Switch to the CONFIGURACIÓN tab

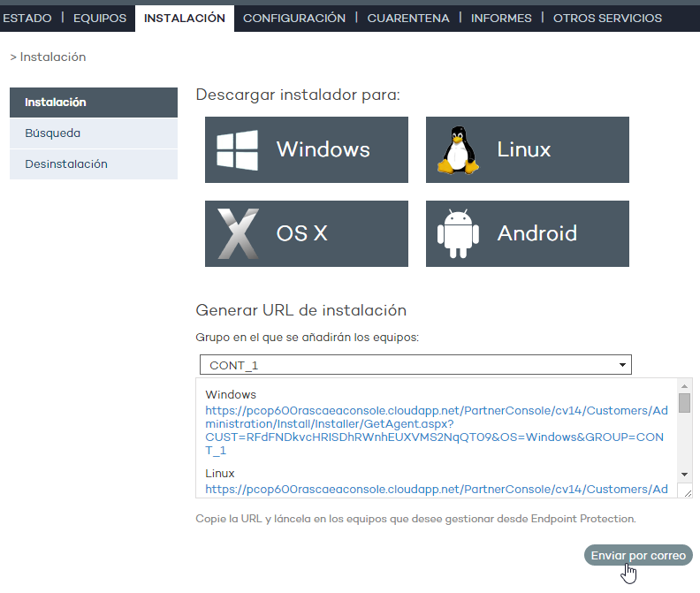click(294, 19)
